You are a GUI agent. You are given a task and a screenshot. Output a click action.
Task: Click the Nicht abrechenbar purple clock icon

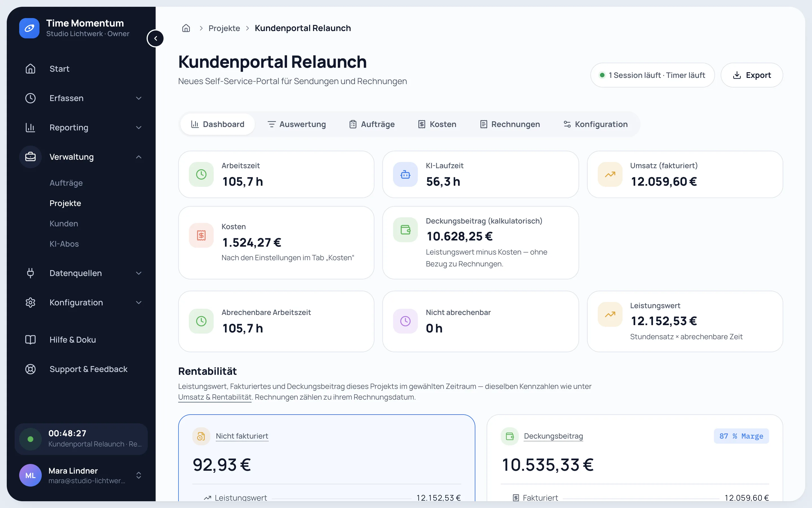pyautogui.click(x=405, y=321)
